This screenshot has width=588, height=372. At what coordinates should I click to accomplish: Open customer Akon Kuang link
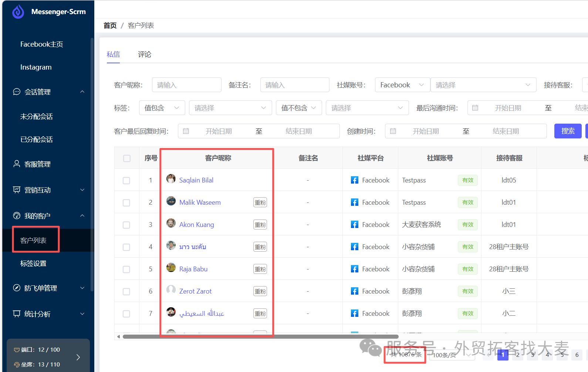click(197, 225)
